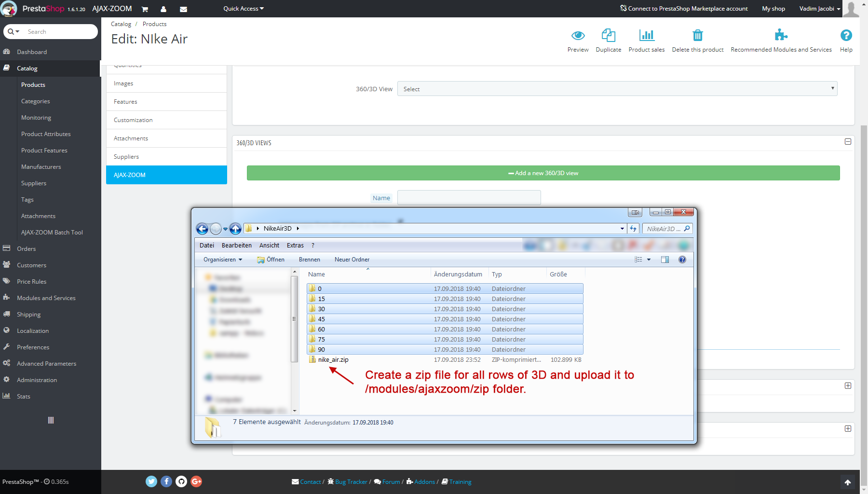Click the user avatar in top right
The image size is (868, 494).
click(851, 9)
